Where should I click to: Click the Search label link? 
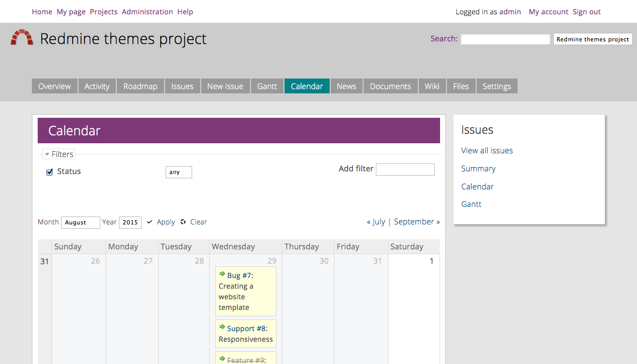444,38
